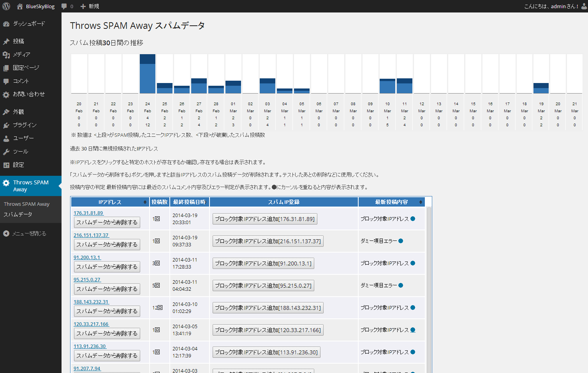Image resolution: width=588 pixels, height=373 pixels.
Task: Add 91.200.13.1 to blocked IP addresses
Action: pyautogui.click(x=263, y=263)
